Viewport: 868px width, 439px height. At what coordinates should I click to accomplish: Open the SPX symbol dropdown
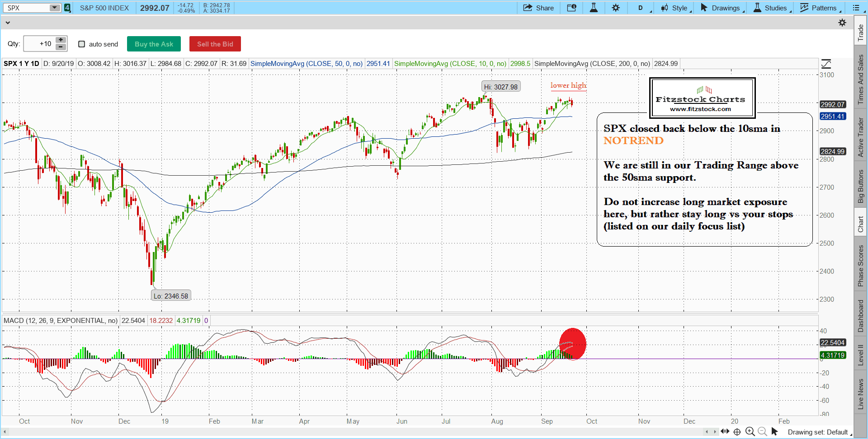coord(54,8)
